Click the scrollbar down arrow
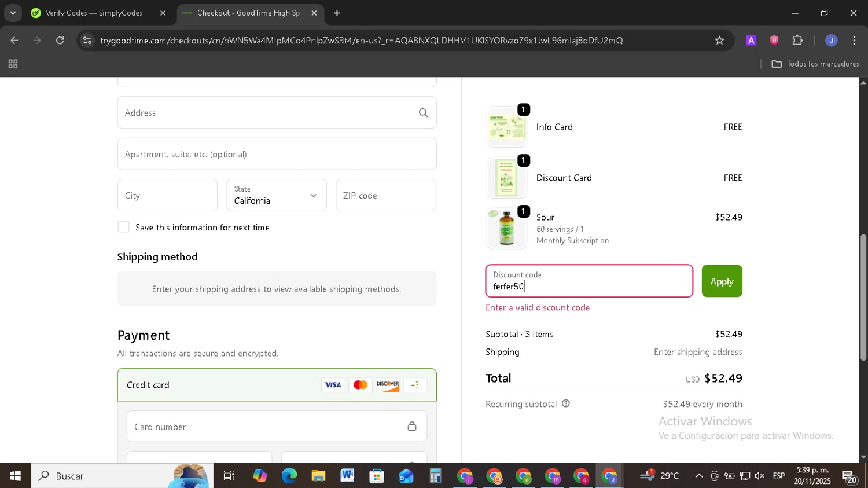The width and height of the screenshot is (868, 488). 863,457
